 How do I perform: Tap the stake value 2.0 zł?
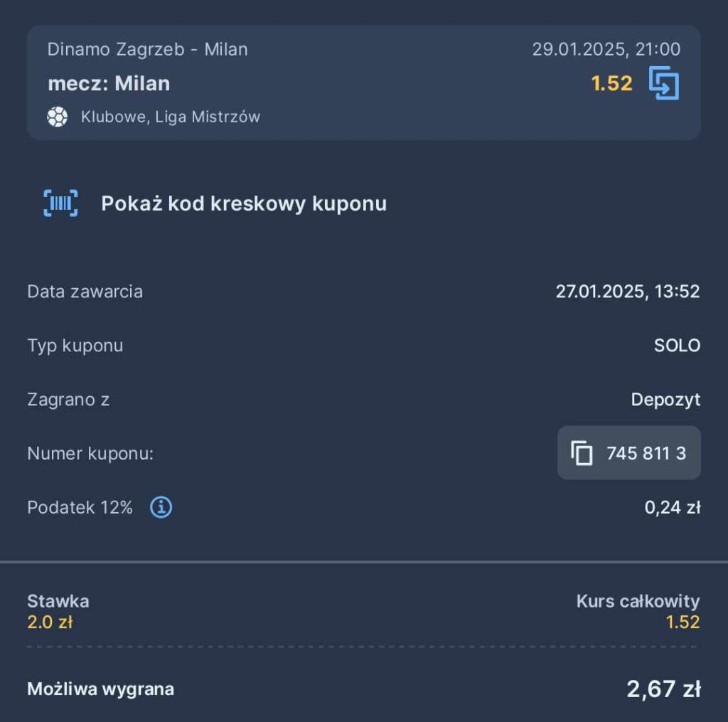click(x=50, y=622)
